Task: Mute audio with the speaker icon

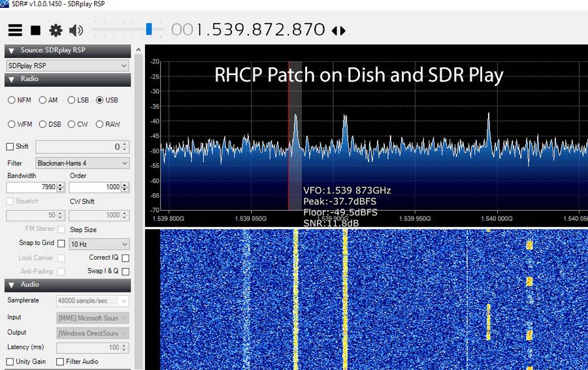Action: [76, 30]
